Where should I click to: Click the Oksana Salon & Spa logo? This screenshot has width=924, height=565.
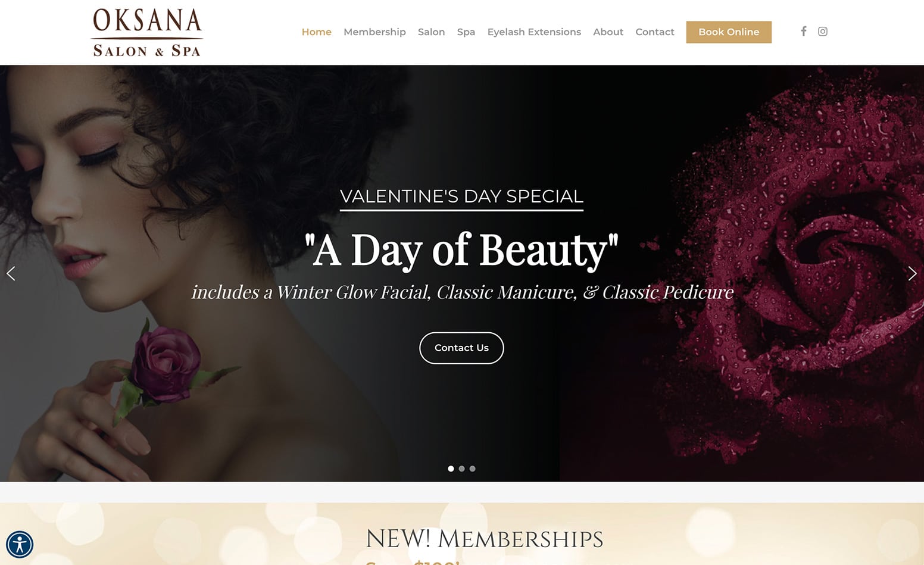[x=146, y=32]
